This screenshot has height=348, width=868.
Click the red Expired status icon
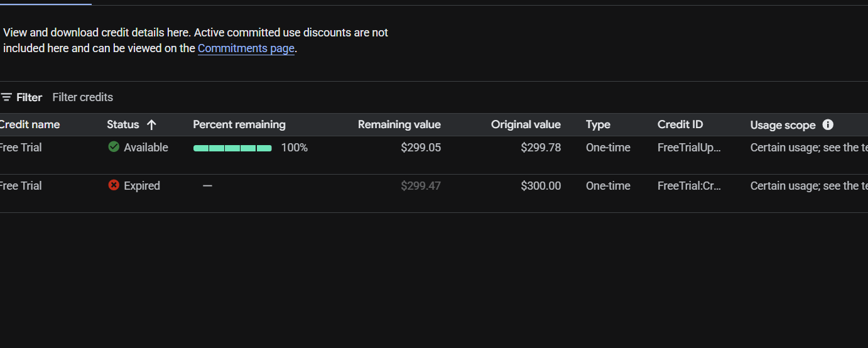click(114, 185)
